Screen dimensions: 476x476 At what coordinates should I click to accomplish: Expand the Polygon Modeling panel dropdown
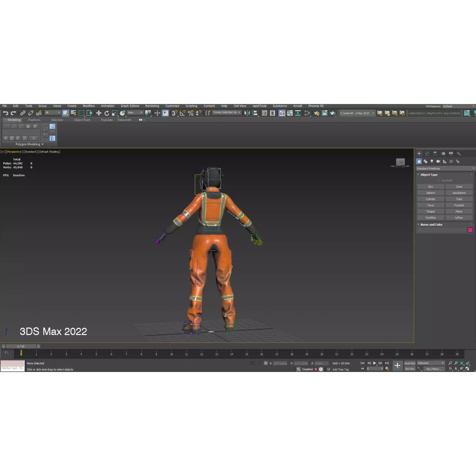click(30, 144)
